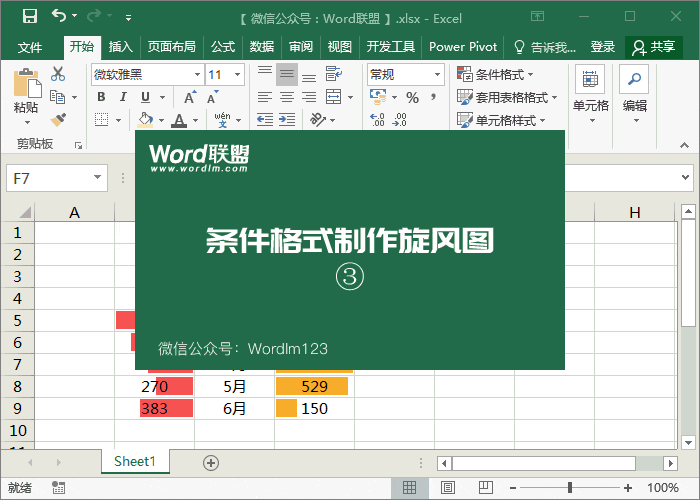Screen dimensions: 700x500
Task: Switch to the 视图 View tab
Action: pyautogui.click(x=339, y=47)
